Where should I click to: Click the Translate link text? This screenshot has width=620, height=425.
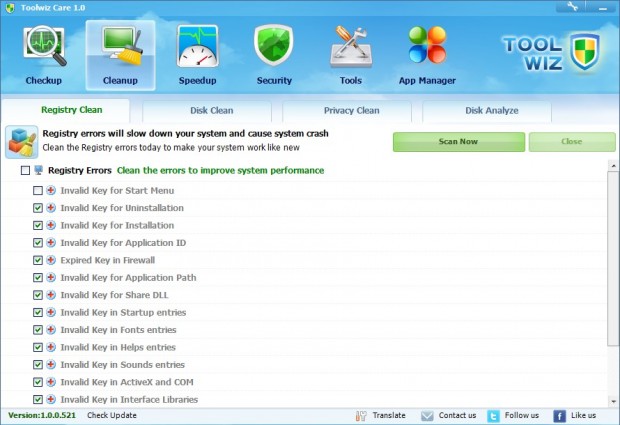pyautogui.click(x=389, y=416)
